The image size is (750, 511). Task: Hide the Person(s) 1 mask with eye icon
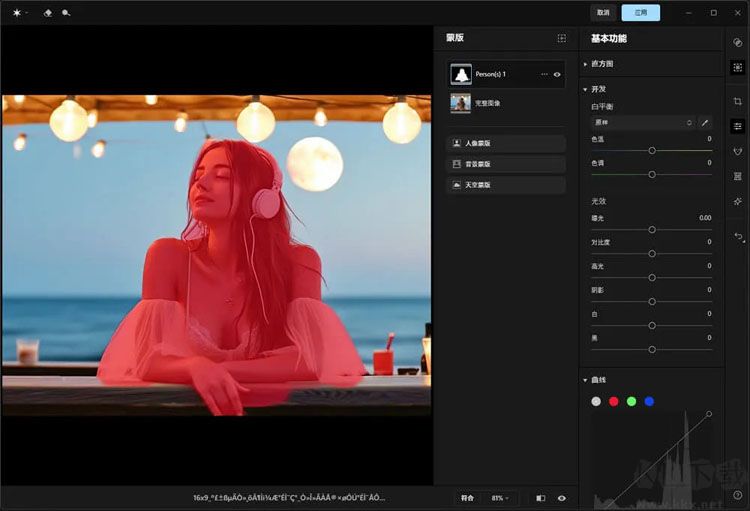tap(557, 74)
